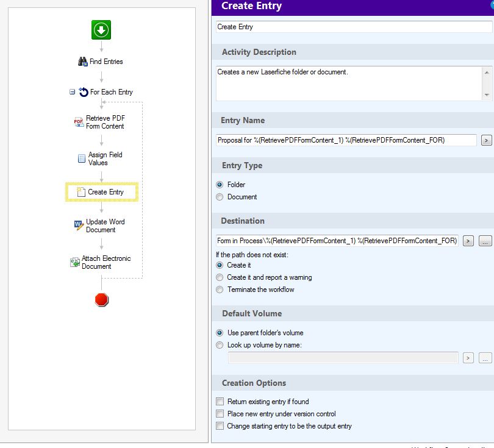Click the Create Entry activity name field

tap(354, 27)
